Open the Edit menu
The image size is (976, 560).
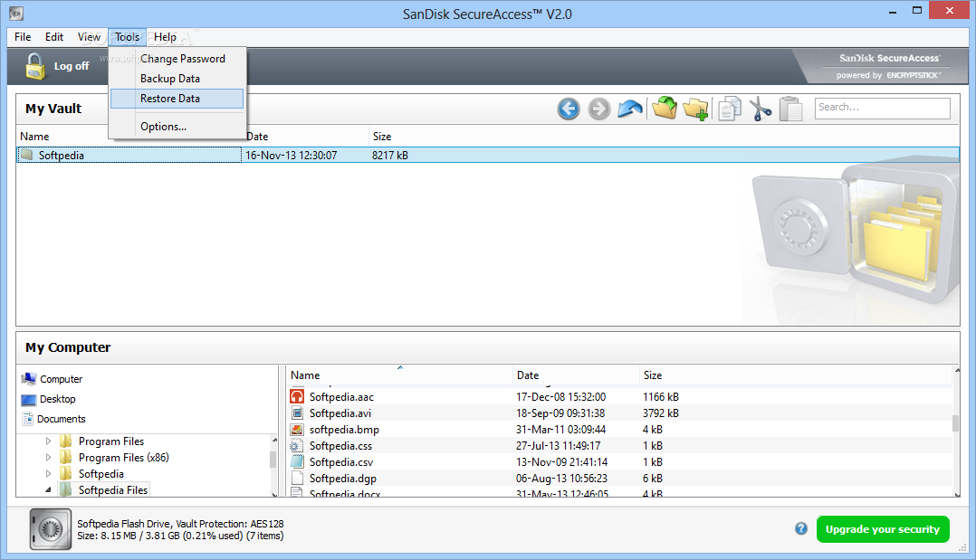point(54,37)
